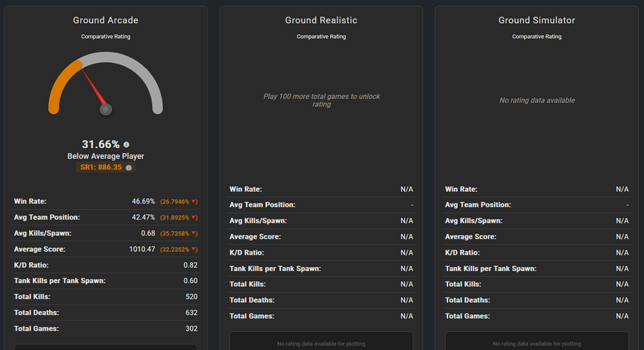This screenshot has width=644, height=350.
Task: Click the Win Rate percentile (26.7946%) in Ground Arcade
Action: tap(175, 201)
